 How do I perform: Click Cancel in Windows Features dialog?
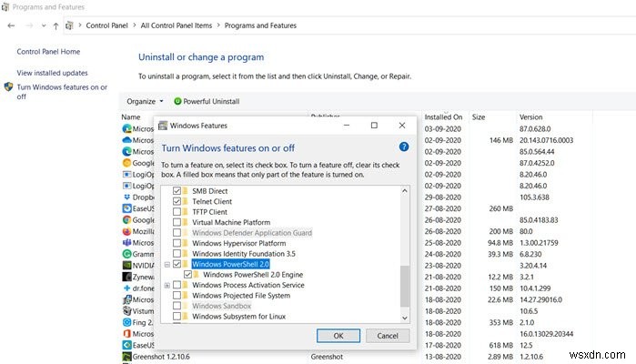tap(388, 336)
